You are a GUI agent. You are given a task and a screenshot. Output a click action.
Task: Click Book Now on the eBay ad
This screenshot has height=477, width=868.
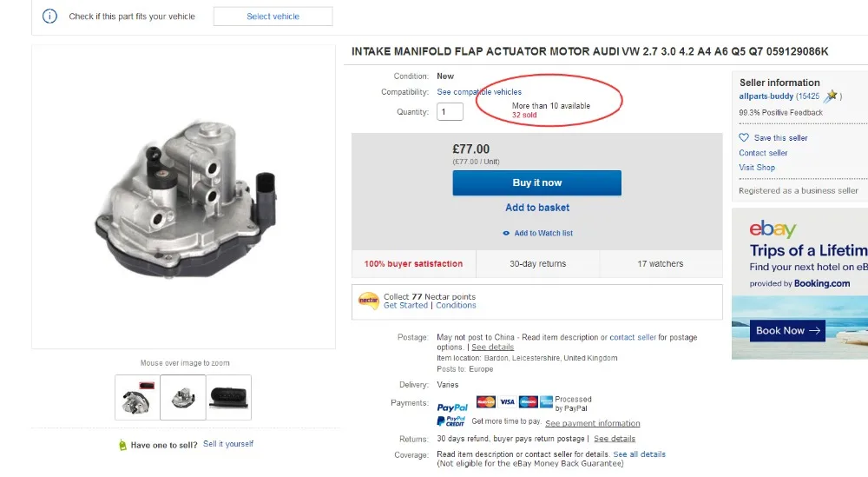(787, 331)
